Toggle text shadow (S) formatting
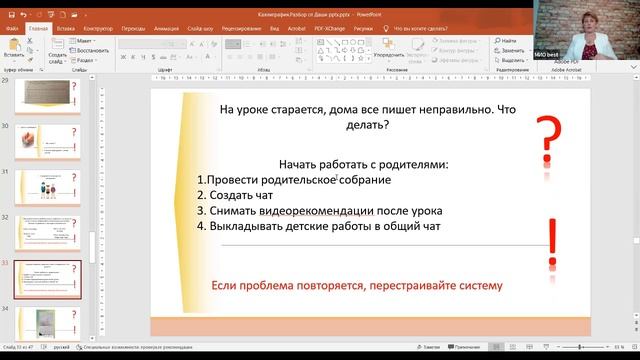640x360 pixels. 153,57
